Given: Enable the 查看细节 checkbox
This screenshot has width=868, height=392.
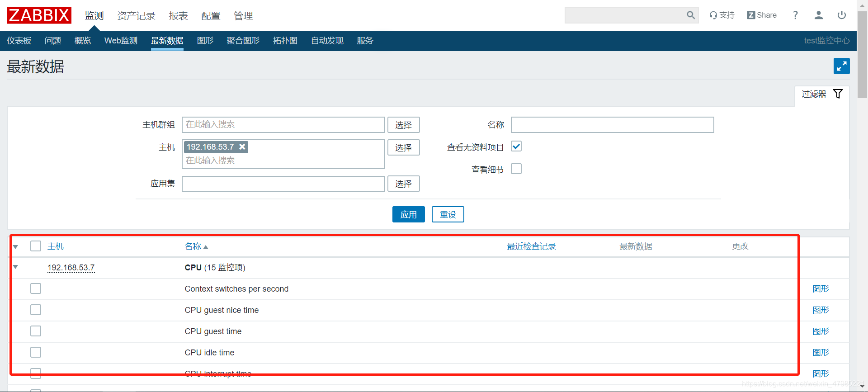Looking at the screenshot, I should pyautogui.click(x=516, y=169).
